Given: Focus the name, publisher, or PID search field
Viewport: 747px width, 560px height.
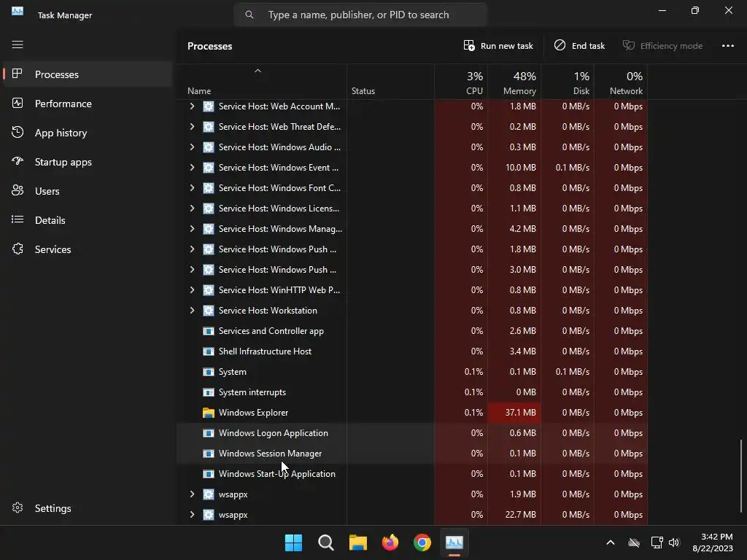Looking at the screenshot, I should coord(360,15).
